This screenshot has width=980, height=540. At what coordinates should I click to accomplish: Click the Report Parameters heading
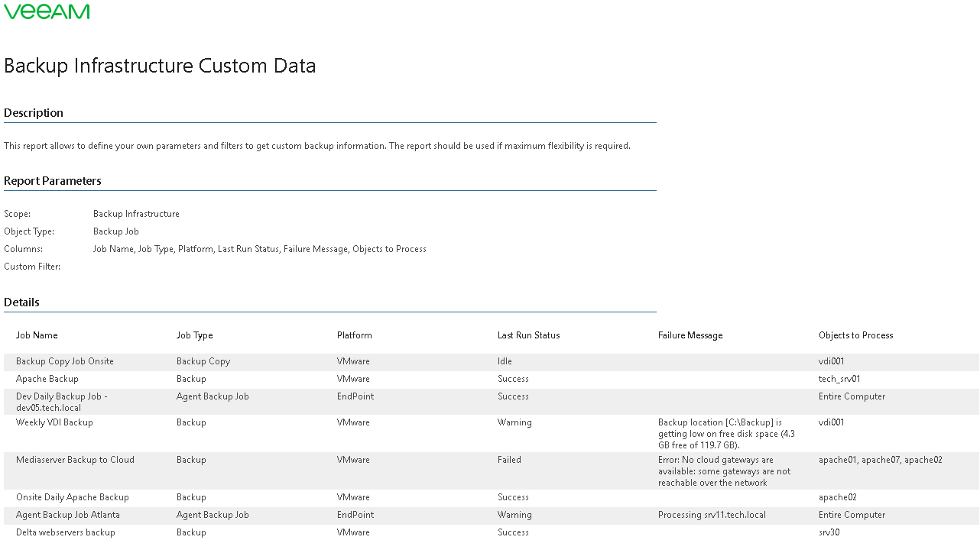(x=53, y=181)
